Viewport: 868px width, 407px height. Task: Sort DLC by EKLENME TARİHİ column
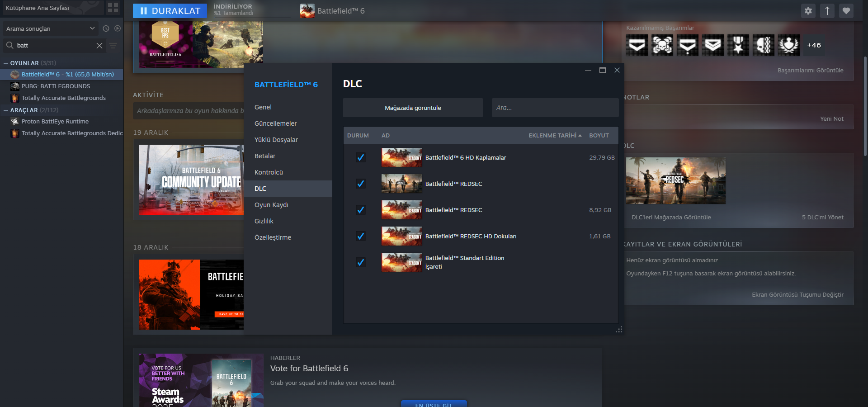click(555, 135)
